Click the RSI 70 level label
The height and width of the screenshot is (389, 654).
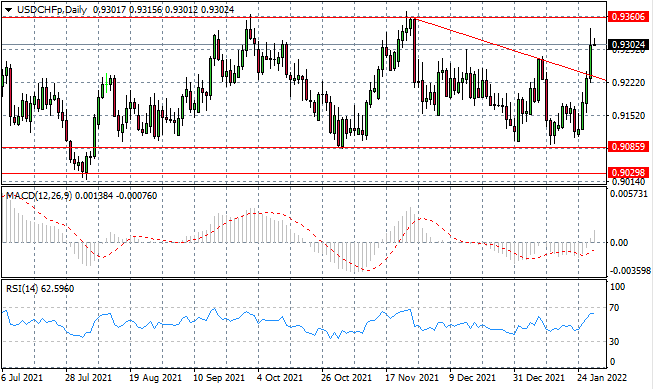pos(614,308)
